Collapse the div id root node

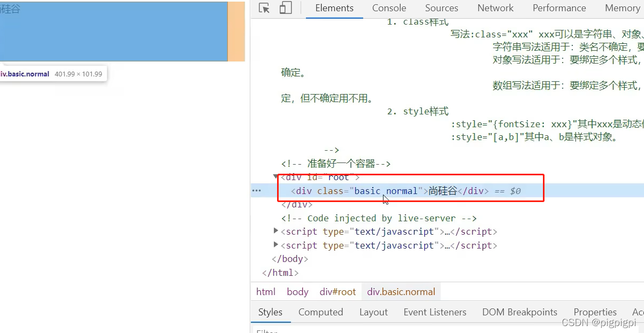[x=276, y=176]
